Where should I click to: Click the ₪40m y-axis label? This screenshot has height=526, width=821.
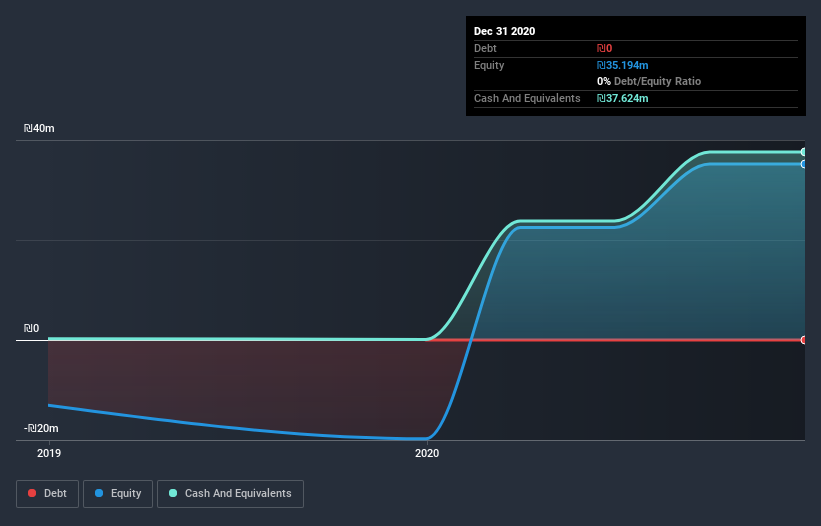tap(39, 128)
